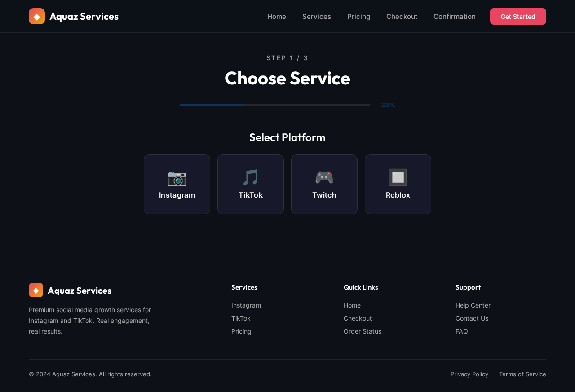Open the Home nav item
575x392 pixels.
[x=277, y=16]
